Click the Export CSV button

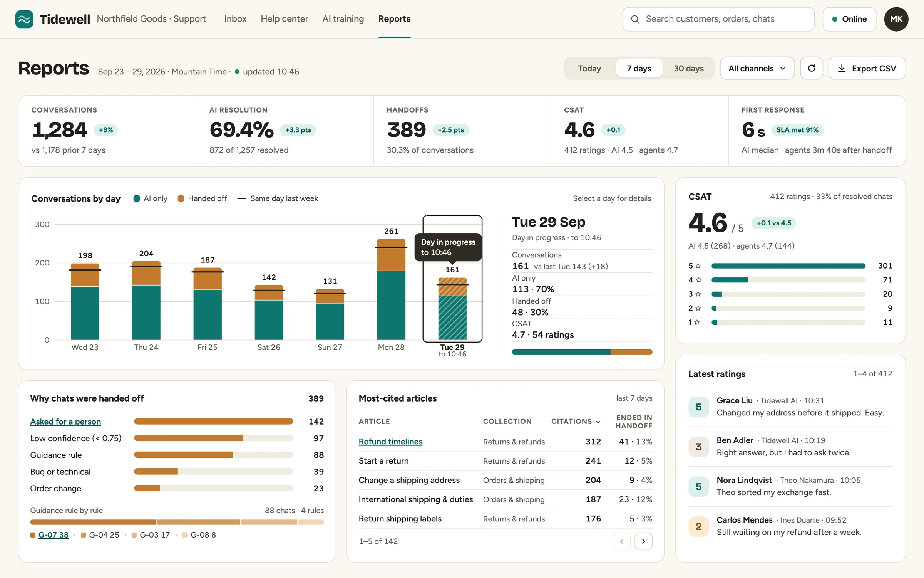(x=867, y=68)
